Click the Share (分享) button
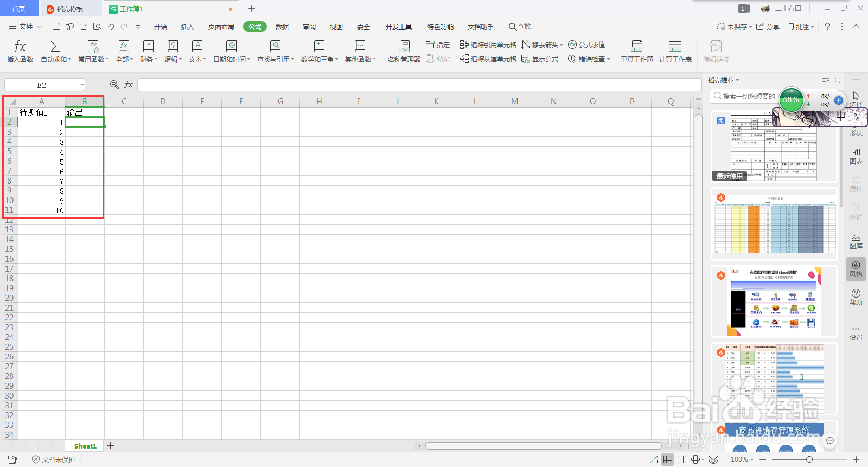 [768, 27]
